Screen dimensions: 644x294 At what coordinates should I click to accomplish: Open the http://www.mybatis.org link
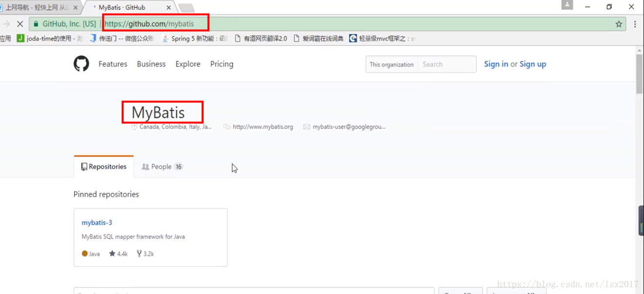coord(263,127)
